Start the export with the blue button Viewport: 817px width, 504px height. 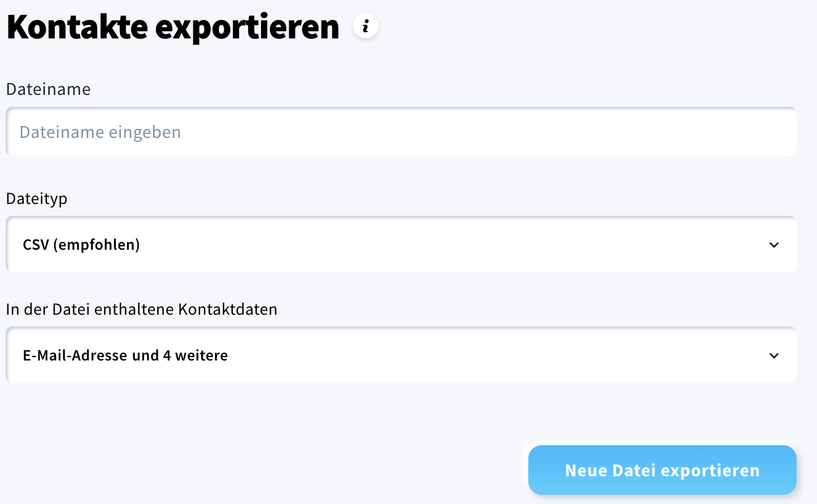(662, 470)
